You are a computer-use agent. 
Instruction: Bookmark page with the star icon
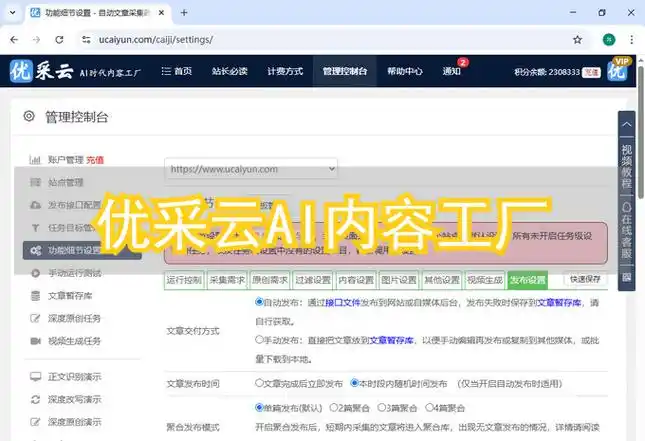[578, 39]
